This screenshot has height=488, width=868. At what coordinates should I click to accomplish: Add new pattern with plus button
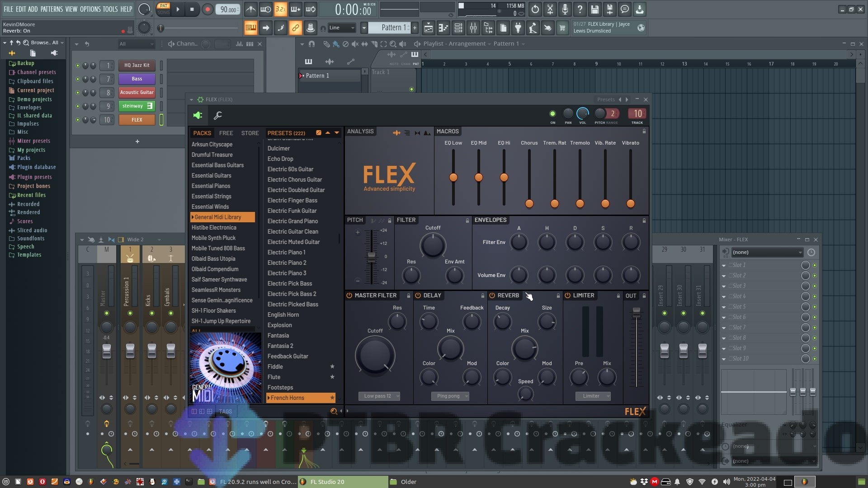click(x=415, y=28)
